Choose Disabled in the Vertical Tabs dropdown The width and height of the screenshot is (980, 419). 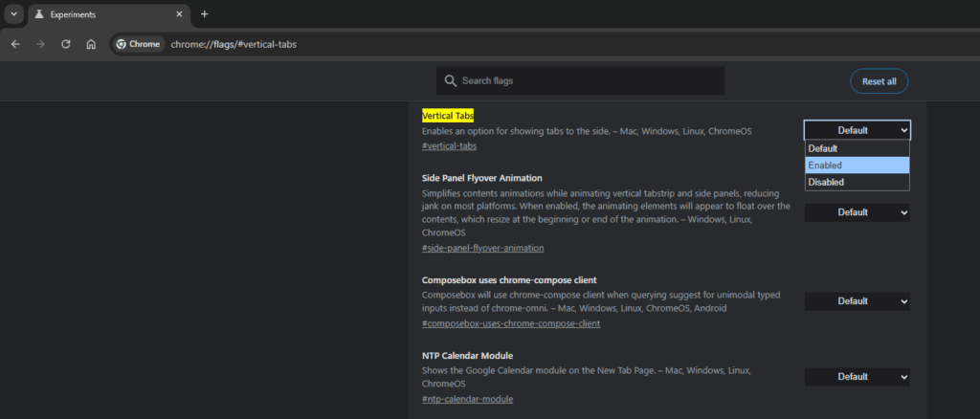point(856,182)
